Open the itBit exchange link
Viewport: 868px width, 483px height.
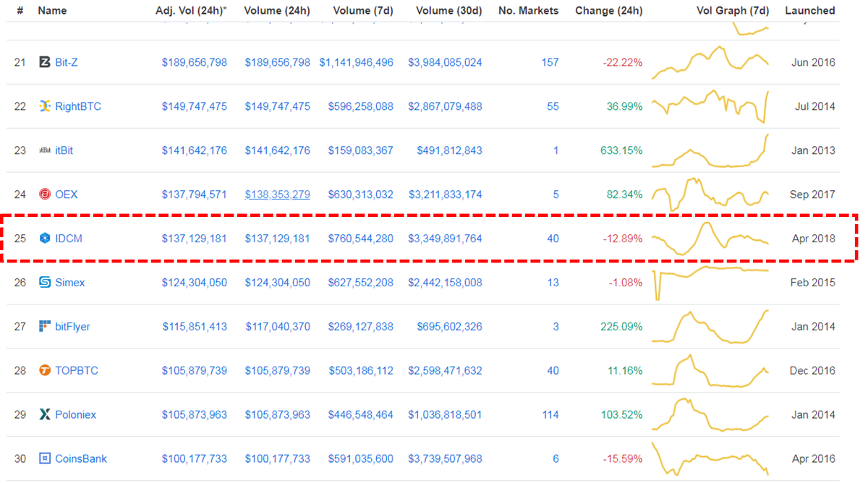coord(64,150)
